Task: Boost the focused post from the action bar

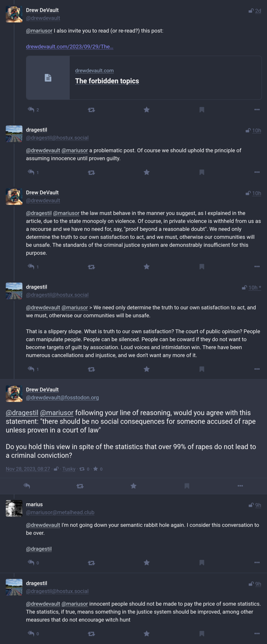Action: click(80, 486)
